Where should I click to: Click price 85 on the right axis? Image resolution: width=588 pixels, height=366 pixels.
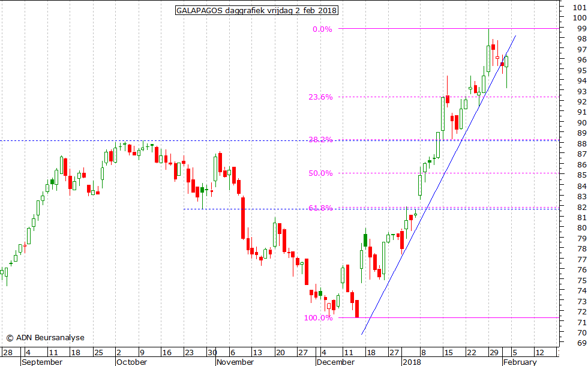coord(582,175)
